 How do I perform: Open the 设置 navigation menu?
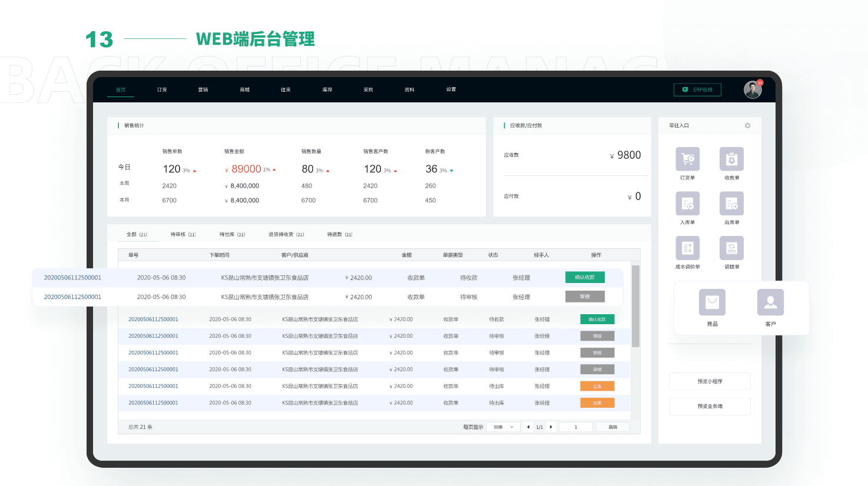point(451,89)
